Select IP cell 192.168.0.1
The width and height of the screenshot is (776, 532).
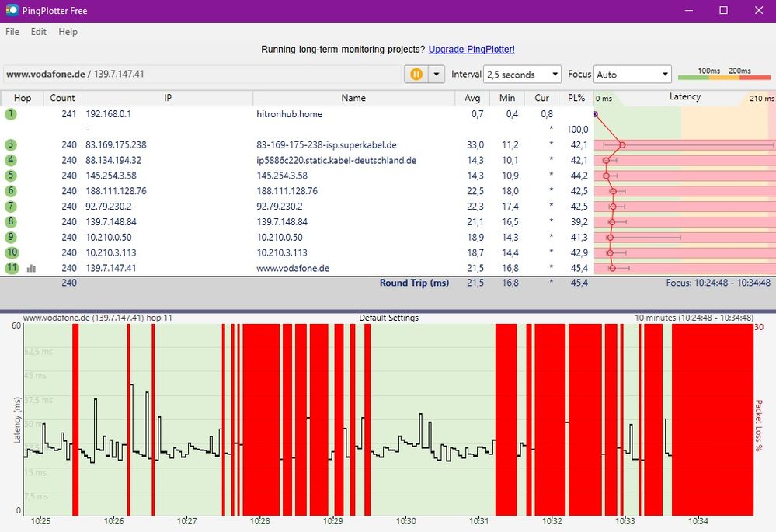[x=109, y=114]
